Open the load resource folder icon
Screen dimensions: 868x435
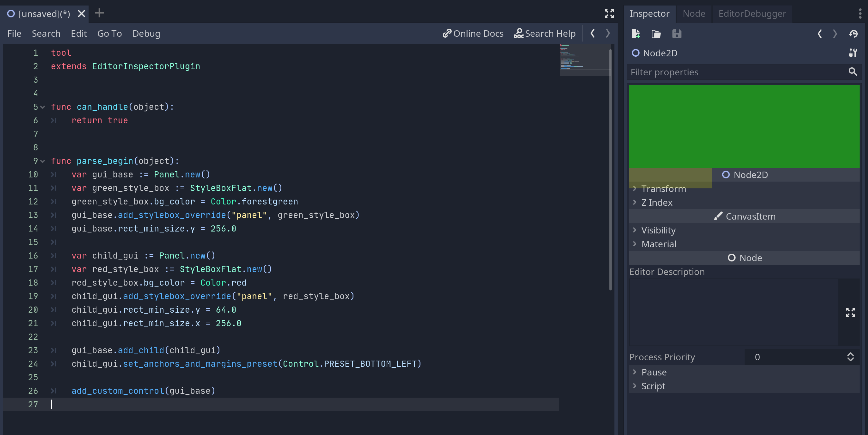(x=656, y=34)
